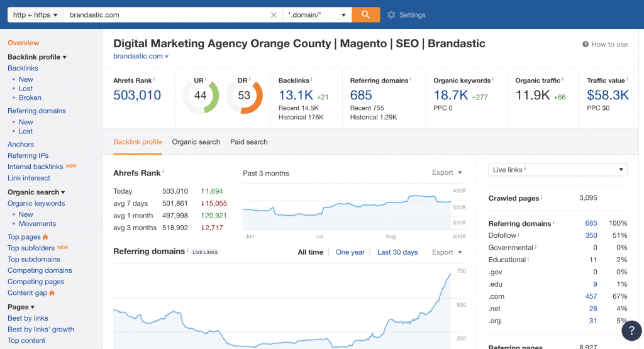Open Anchors sidebar link
The width and height of the screenshot is (644, 349).
21,145
